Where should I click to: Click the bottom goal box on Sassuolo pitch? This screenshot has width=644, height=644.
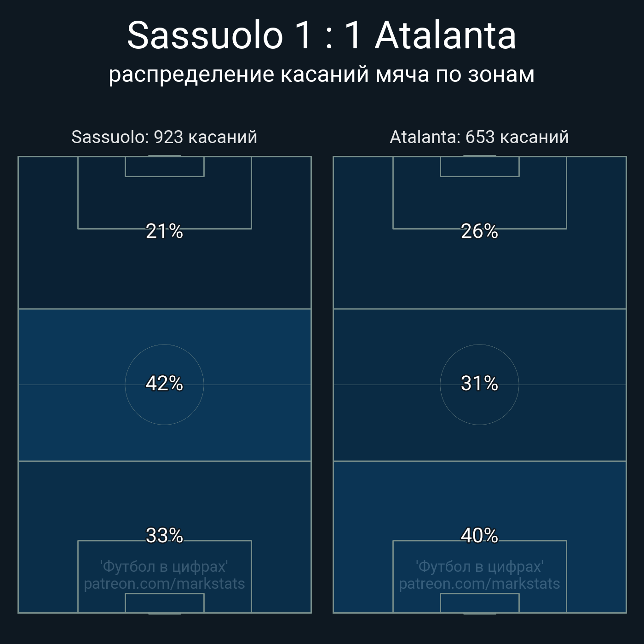coord(164,603)
